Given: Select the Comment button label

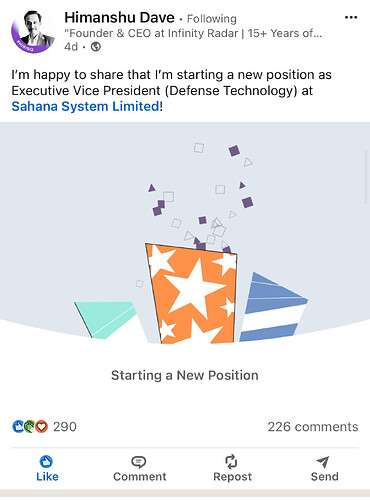Looking at the screenshot, I should coord(140,477).
